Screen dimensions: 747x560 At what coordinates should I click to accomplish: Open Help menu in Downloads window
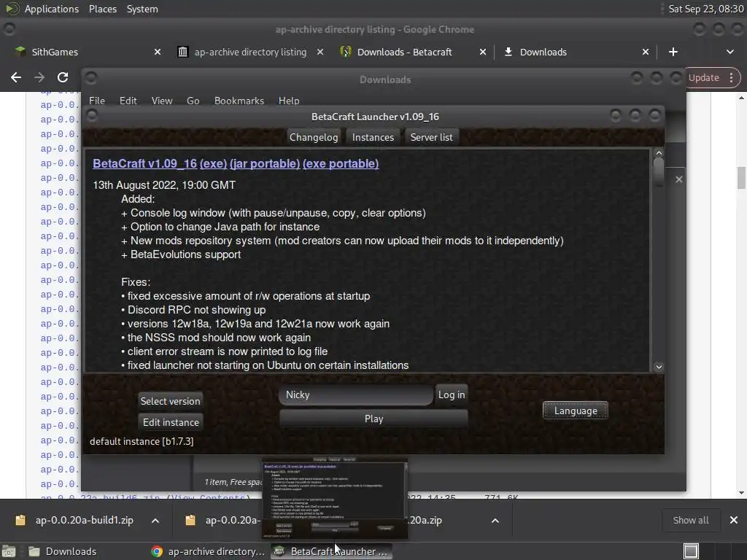(x=289, y=101)
